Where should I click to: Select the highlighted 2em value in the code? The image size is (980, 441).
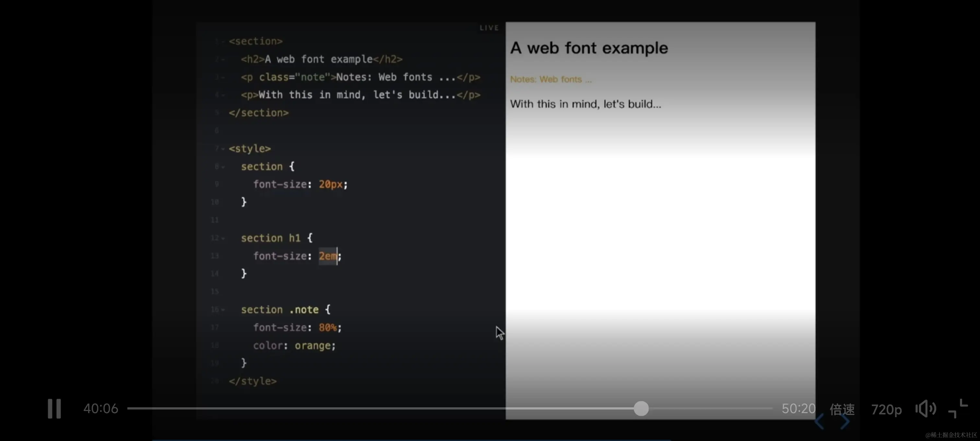point(328,256)
